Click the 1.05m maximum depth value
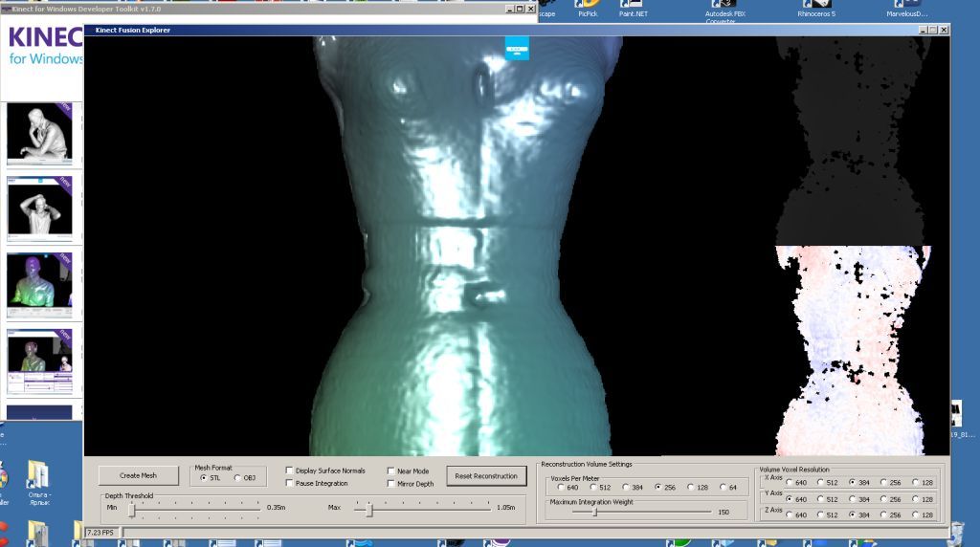 505,508
